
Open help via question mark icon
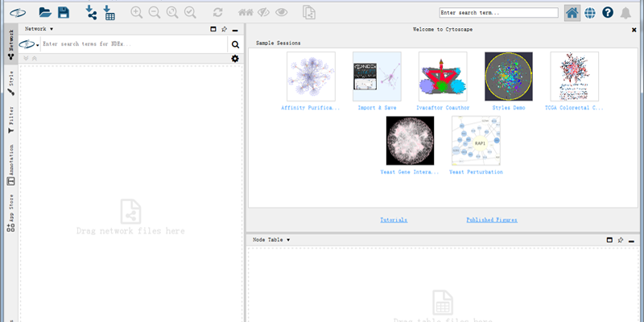pyautogui.click(x=608, y=13)
